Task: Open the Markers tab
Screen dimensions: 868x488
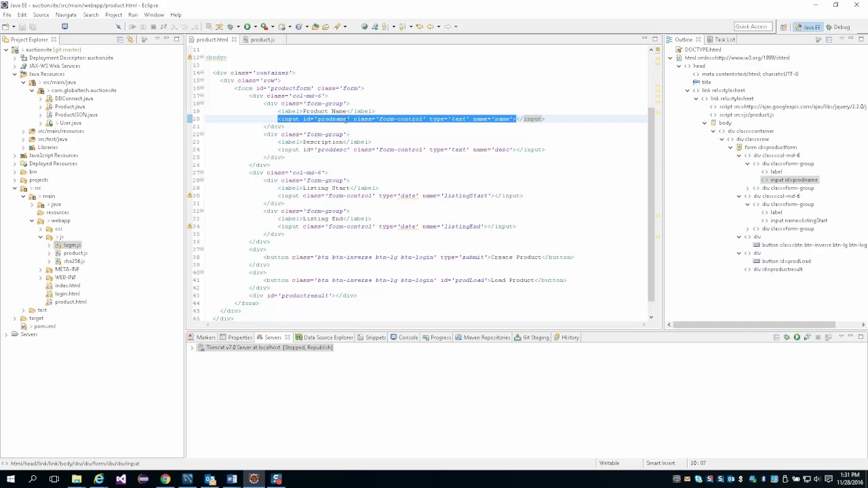Action: click(202, 338)
